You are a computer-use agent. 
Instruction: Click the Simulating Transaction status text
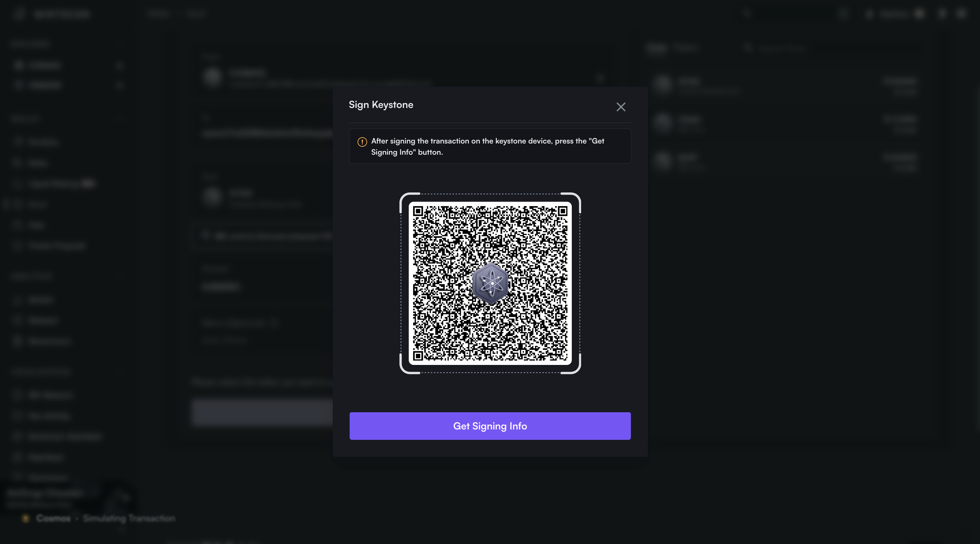(x=129, y=518)
